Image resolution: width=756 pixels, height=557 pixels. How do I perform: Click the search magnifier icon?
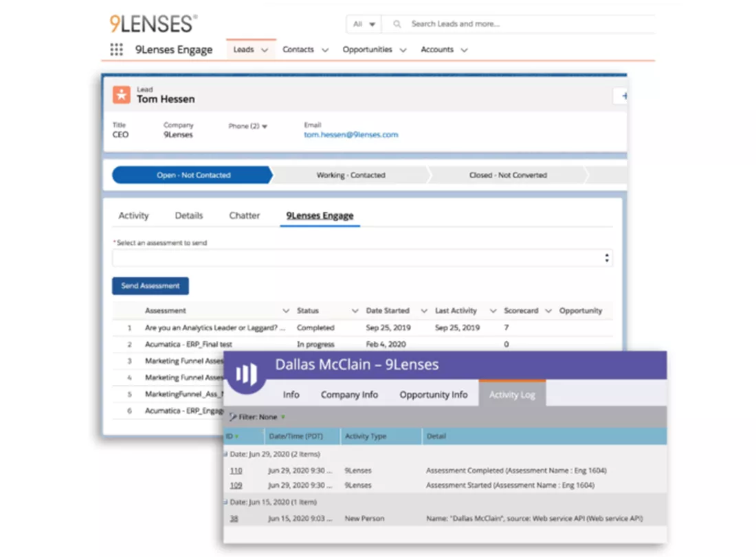point(397,24)
